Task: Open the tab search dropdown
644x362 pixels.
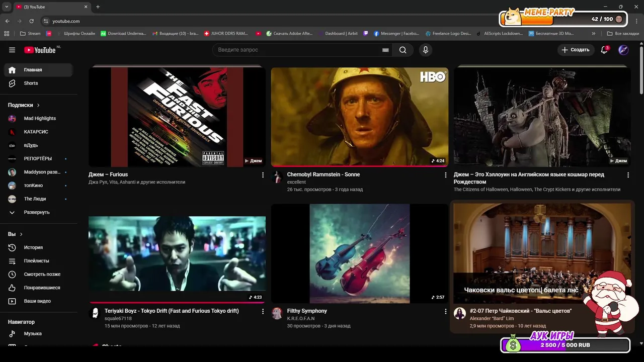Action: 7,7
